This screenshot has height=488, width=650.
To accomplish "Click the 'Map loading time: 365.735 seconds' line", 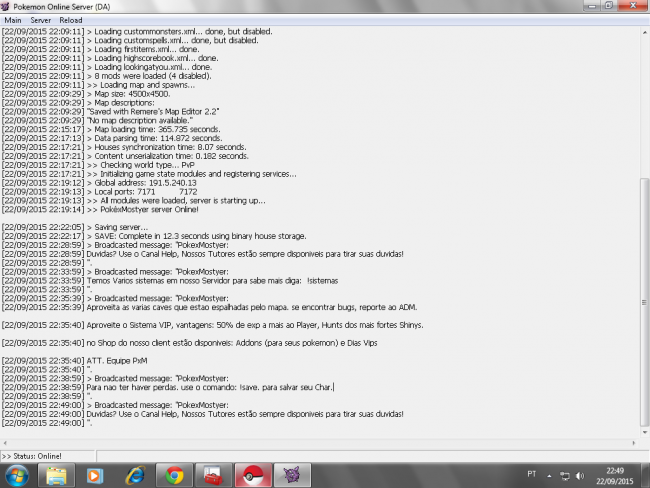I will click(x=111, y=129).
